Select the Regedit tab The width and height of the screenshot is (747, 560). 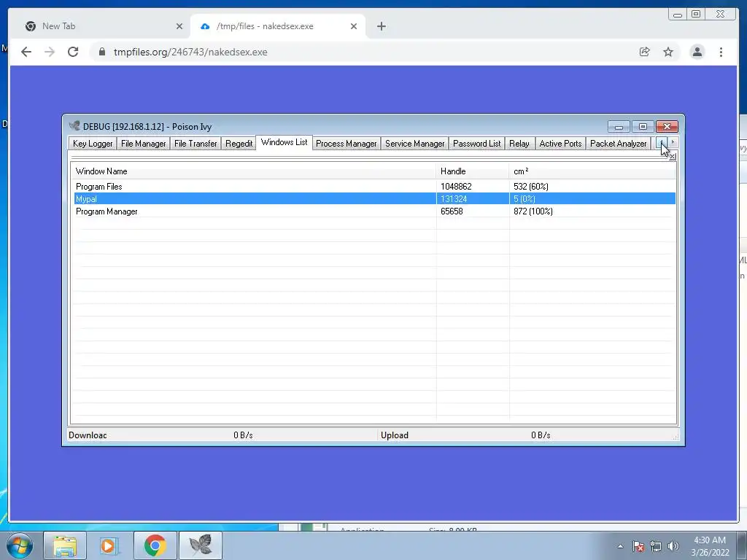239,144
